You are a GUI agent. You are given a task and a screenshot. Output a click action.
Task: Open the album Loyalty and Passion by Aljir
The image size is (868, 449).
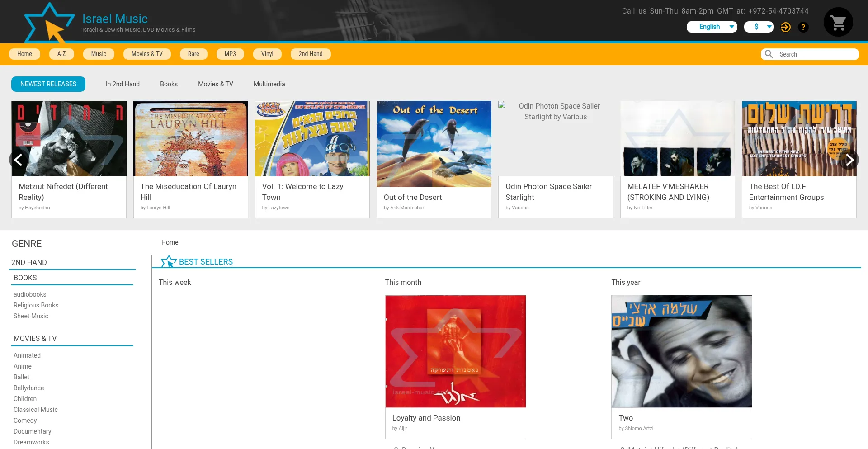tap(455, 351)
